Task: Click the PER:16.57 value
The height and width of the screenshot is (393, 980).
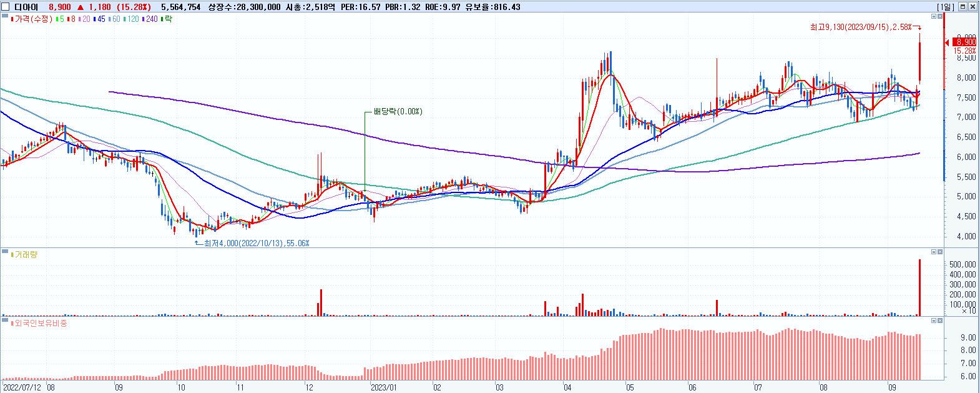Action: pyautogui.click(x=361, y=7)
